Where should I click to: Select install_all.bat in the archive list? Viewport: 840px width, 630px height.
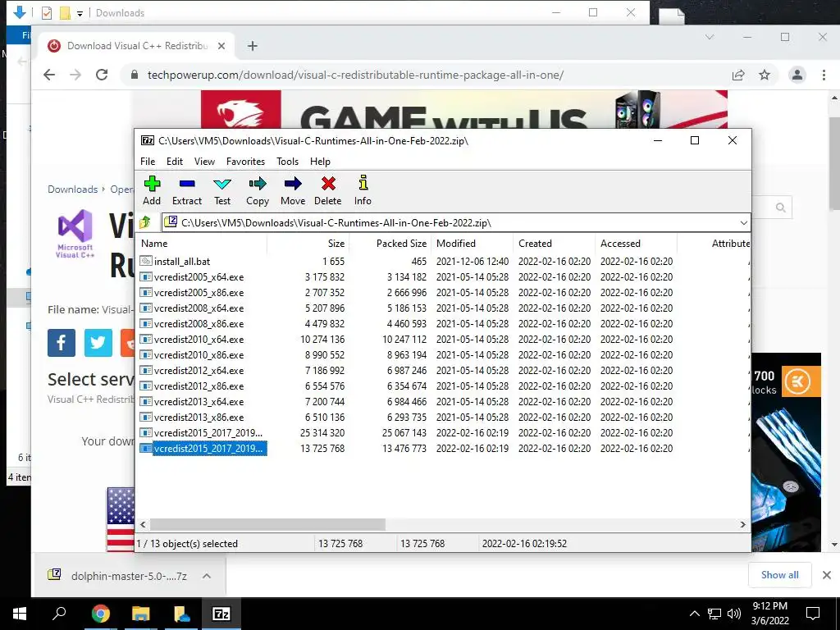pyautogui.click(x=181, y=262)
